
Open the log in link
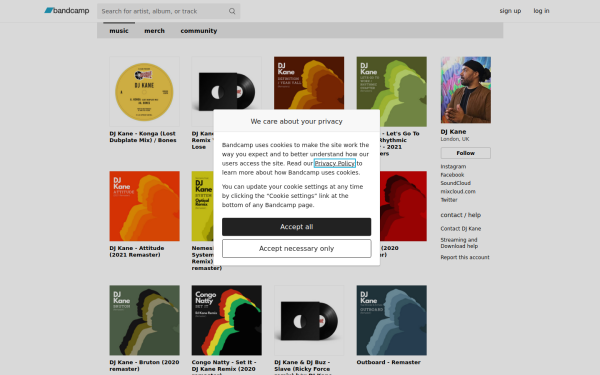541,11
